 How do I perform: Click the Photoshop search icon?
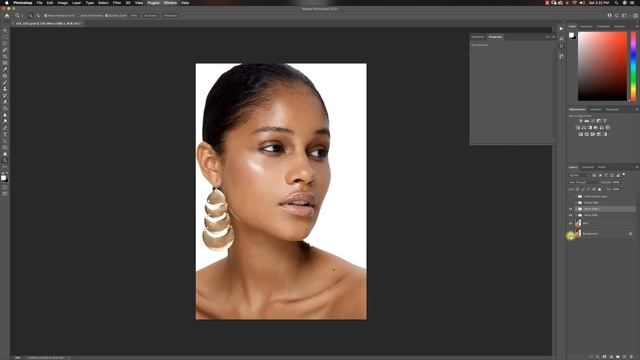point(617,16)
